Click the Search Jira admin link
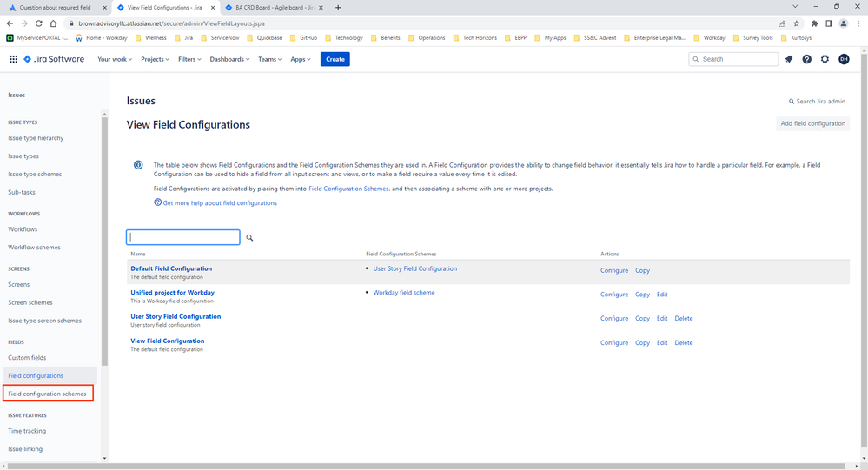The width and height of the screenshot is (868, 470). click(817, 102)
